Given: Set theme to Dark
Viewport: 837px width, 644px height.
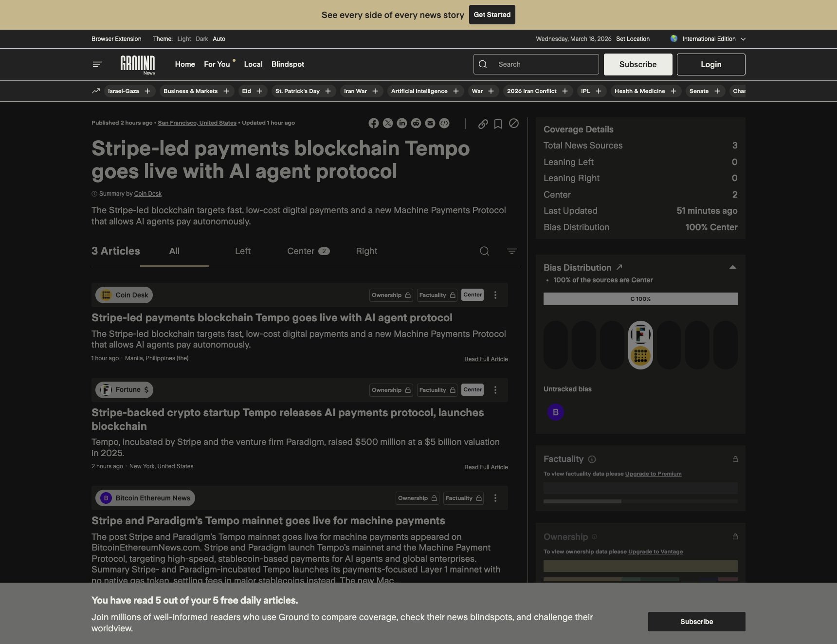Looking at the screenshot, I should (x=202, y=39).
